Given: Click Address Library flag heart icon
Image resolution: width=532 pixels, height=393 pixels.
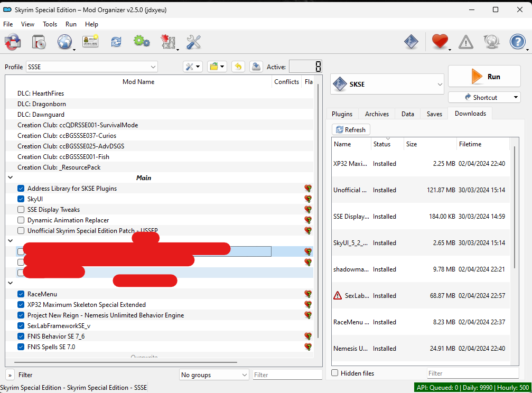Looking at the screenshot, I should click(308, 189).
